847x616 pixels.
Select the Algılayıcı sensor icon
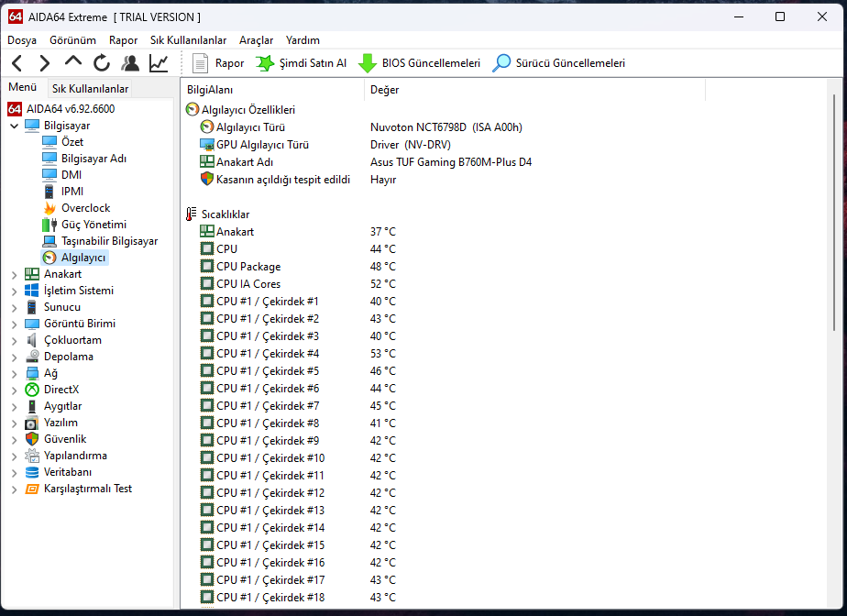coord(49,258)
